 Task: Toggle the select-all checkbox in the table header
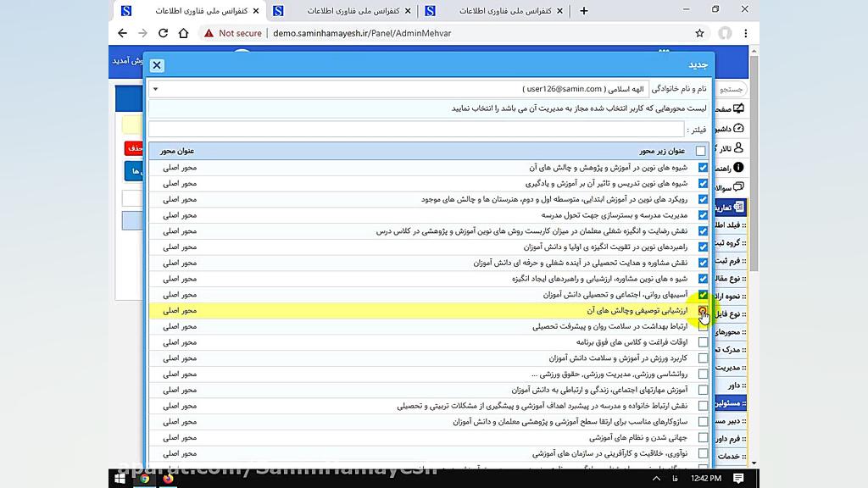point(702,150)
